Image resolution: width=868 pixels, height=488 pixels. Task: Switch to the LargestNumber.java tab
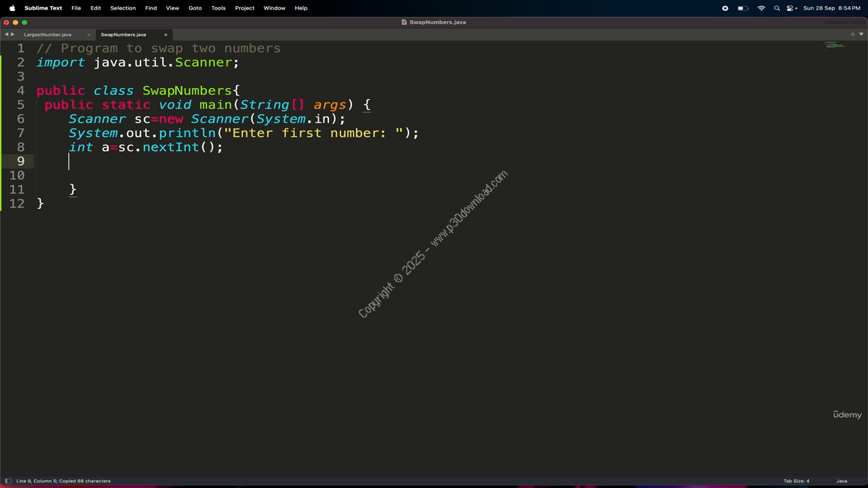47,35
